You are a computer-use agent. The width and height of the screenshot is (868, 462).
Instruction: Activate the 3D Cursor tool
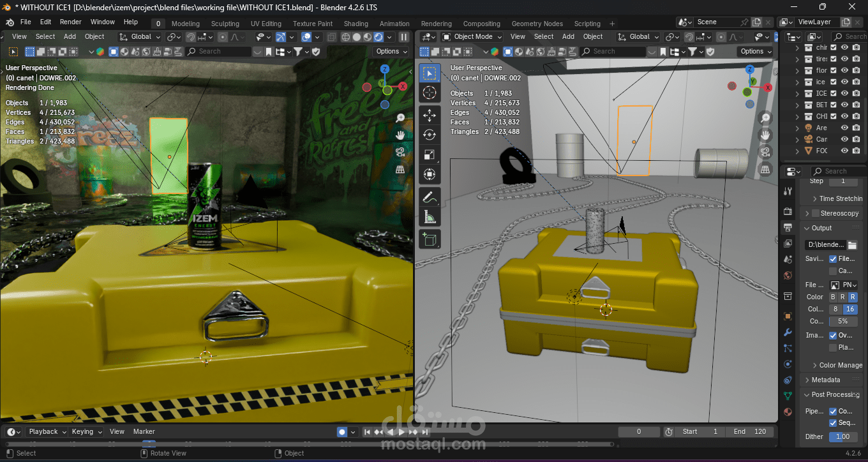pyautogui.click(x=430, y=93)
